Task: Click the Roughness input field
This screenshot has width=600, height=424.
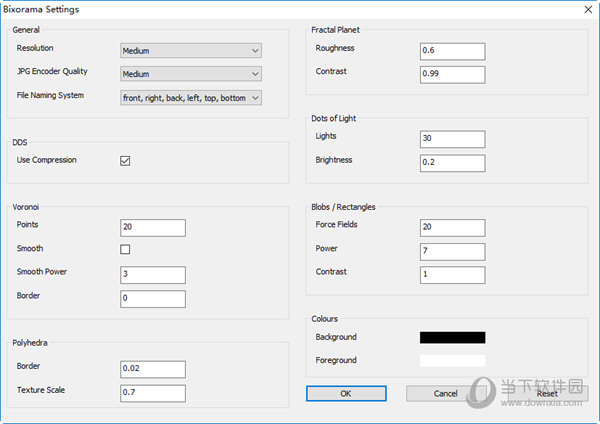Action: coord(453,51)
